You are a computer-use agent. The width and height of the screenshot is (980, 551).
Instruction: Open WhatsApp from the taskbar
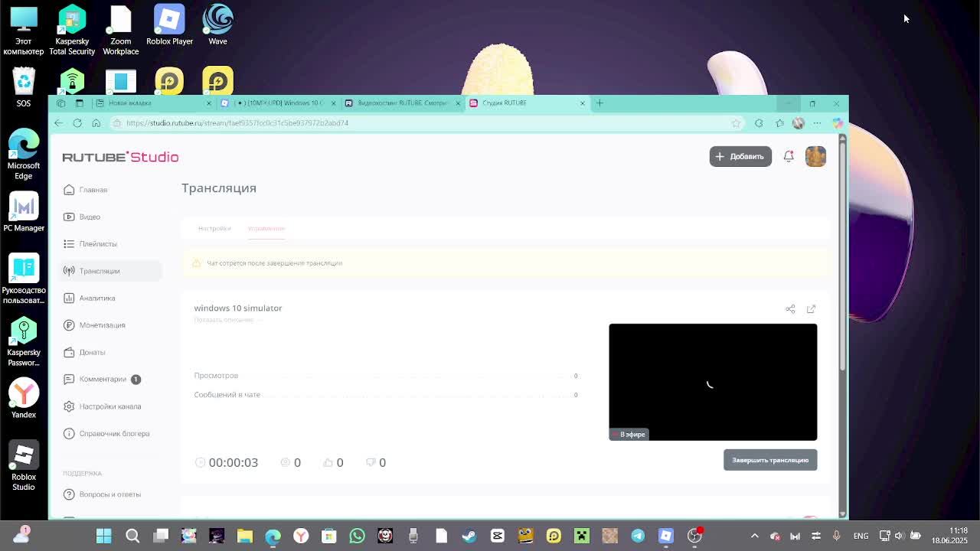tap(357, 536)
